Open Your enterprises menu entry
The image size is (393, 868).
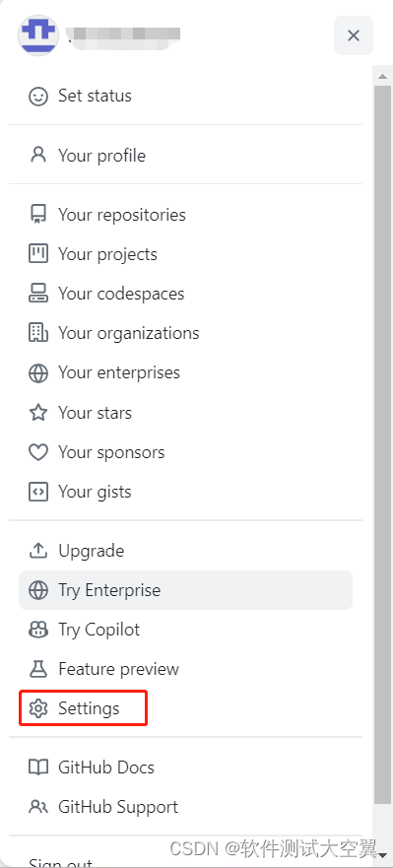[185, 372]
